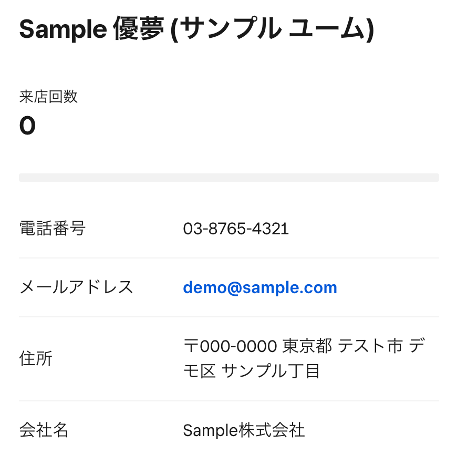Click the 来店回数 visit count label

48,97
